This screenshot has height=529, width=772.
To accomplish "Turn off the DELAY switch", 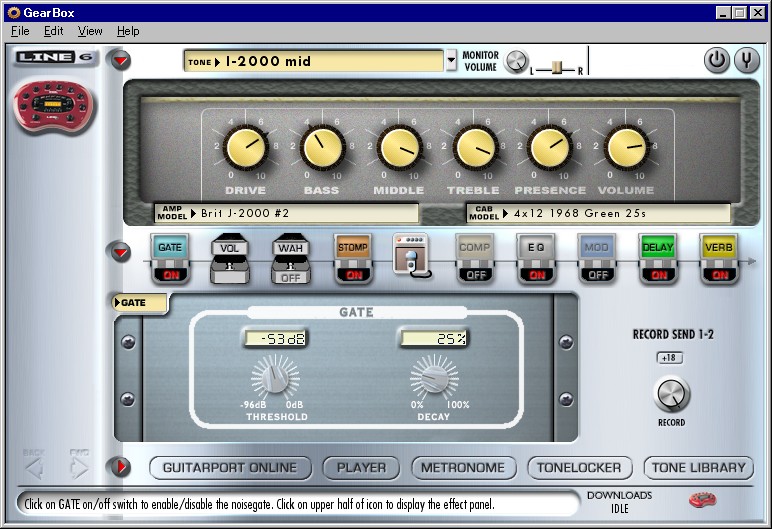I will [x=659, y=274].
